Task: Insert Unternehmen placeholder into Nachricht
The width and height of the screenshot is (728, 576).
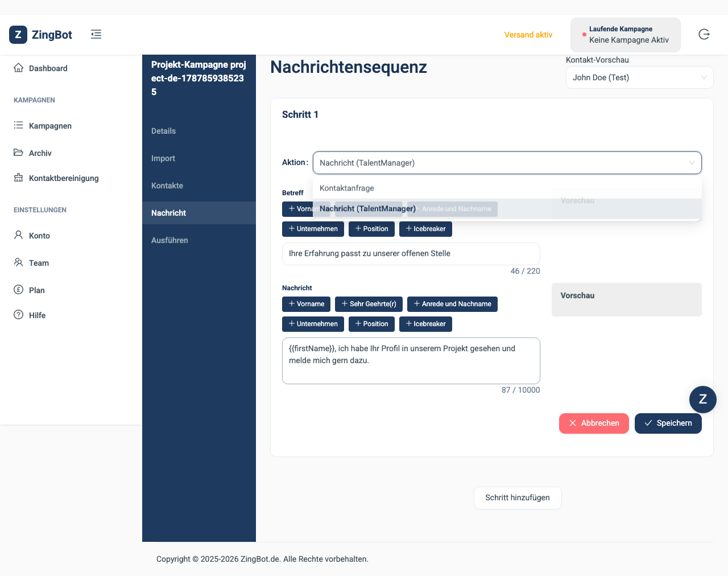Action: pyautogui.click(x=313, y=324)
